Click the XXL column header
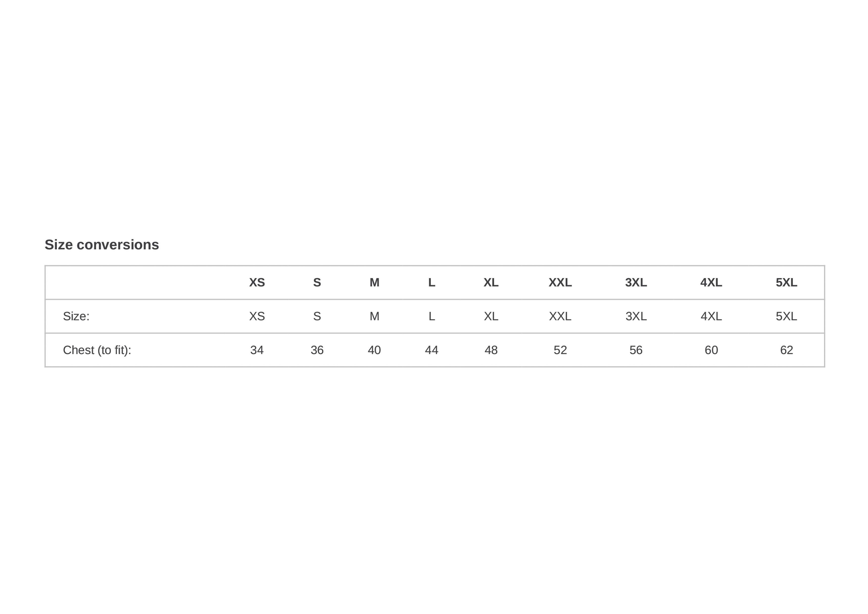Viewport: 868px width, 614px height. click(x=560, y=282)
